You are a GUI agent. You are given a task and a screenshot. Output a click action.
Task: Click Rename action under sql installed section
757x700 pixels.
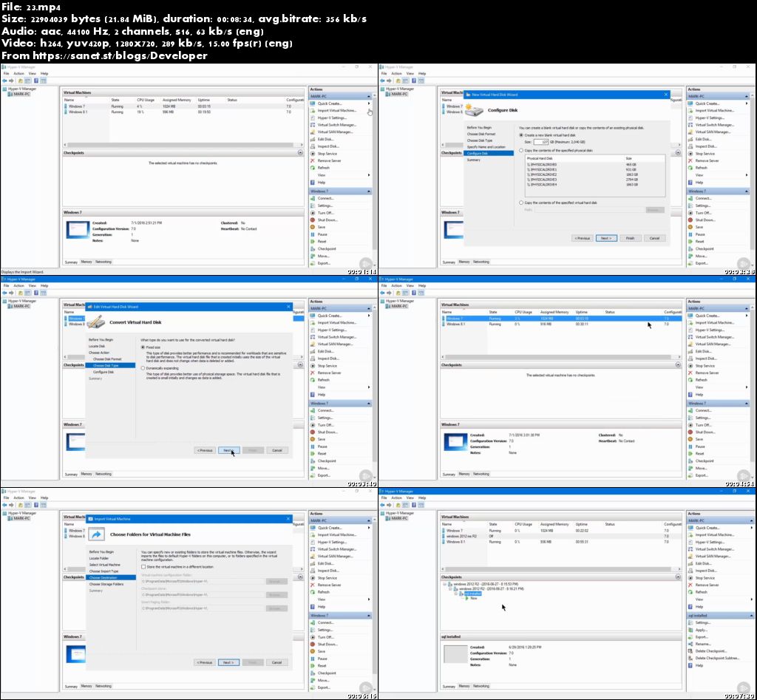pos(703,644)
